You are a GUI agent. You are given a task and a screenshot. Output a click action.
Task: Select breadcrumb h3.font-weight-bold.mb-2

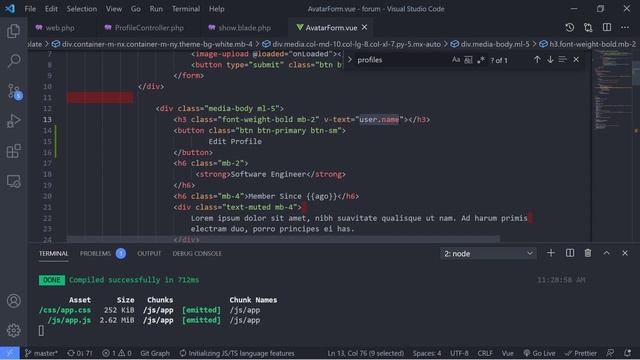[x=588, y=44]
